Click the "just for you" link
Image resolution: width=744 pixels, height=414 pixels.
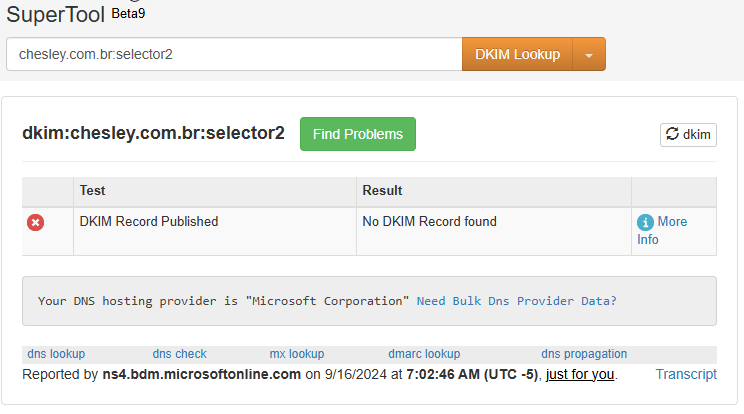pos(580,374)
